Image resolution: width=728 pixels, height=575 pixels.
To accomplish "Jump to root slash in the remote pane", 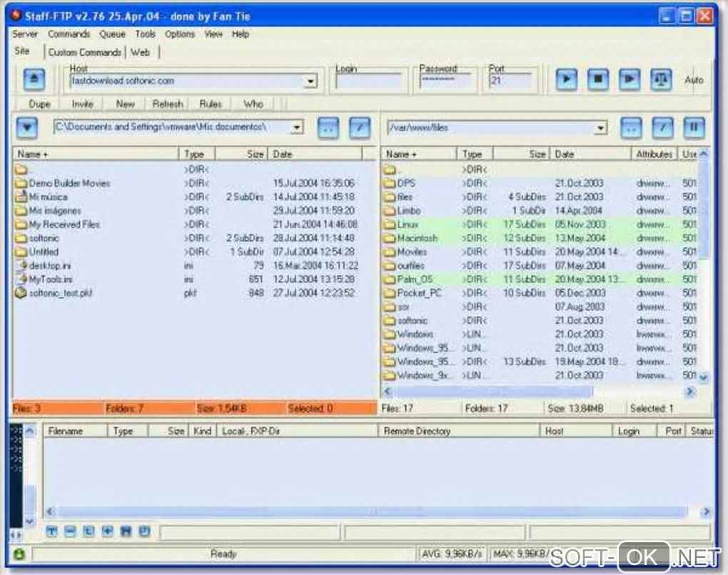I will click(x=662, y=128).
